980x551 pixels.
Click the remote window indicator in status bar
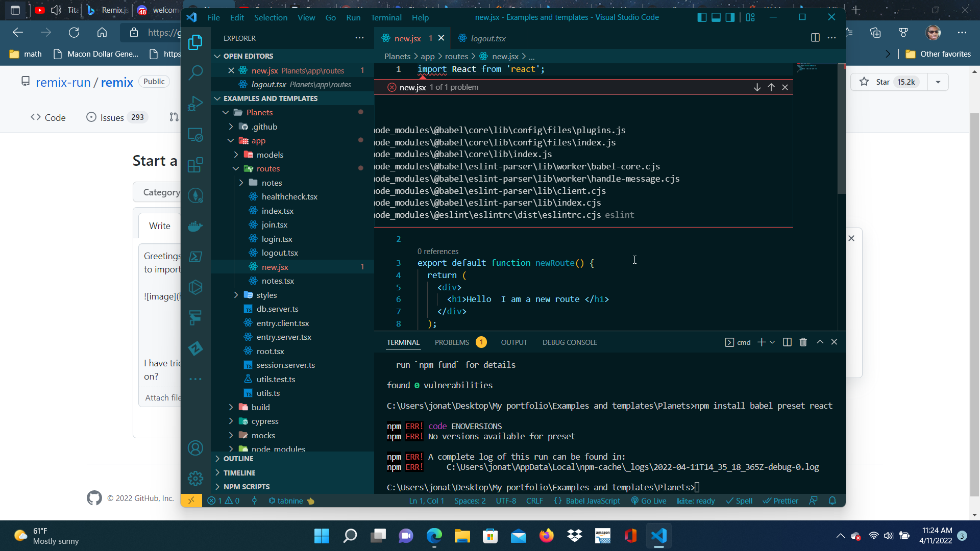pos(191,500)
